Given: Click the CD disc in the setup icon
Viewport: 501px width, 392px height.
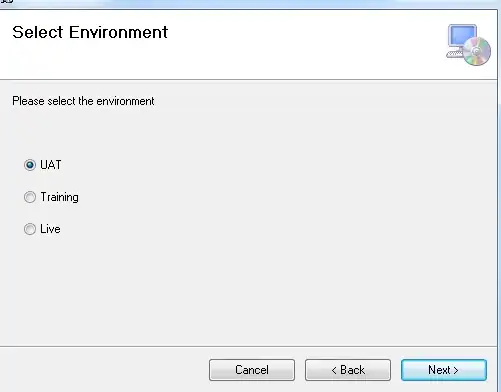Looking at the screenshot, I should coord(477,51).
